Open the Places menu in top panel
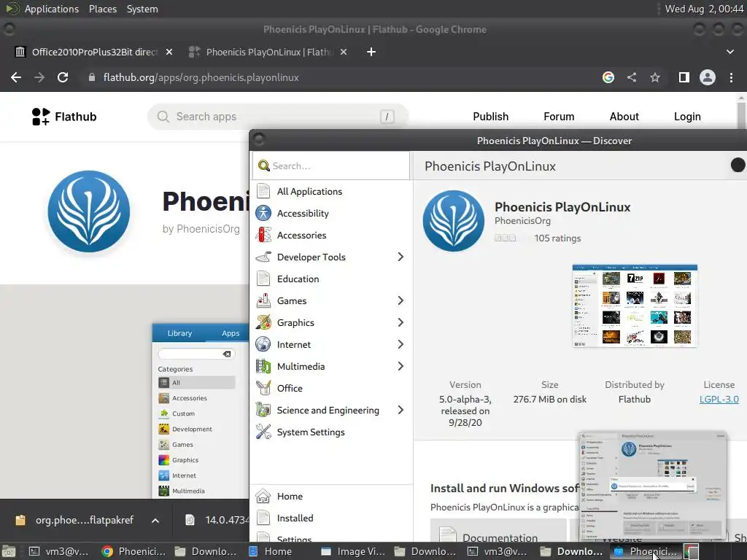The width and height of the screenshot is (747, 560). coord(103,9)
